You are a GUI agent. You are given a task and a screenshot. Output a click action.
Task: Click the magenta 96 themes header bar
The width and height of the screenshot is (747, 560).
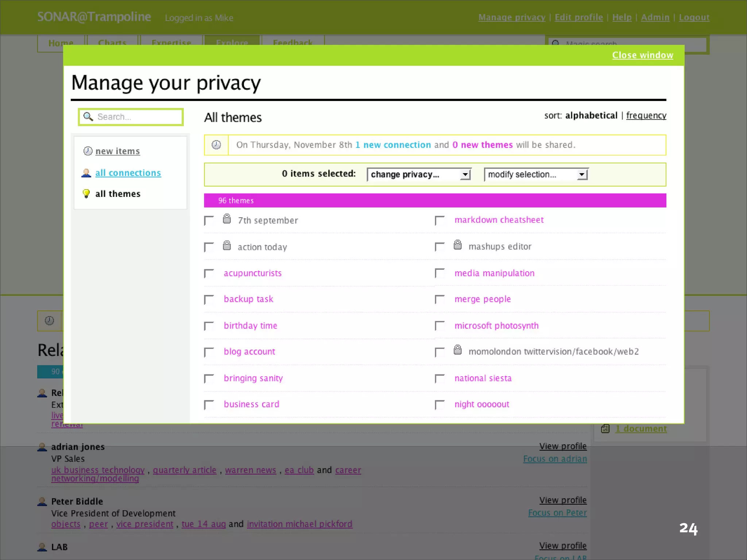point(435,201)
